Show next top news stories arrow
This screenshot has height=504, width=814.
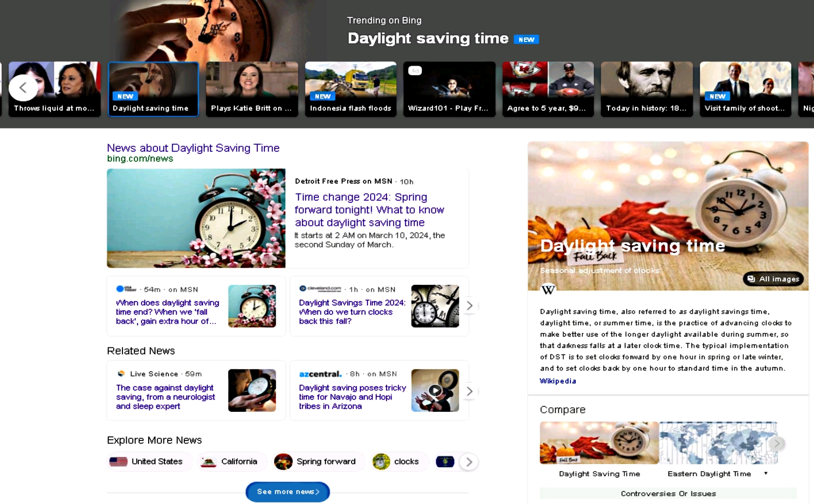(x=469, y=306)
